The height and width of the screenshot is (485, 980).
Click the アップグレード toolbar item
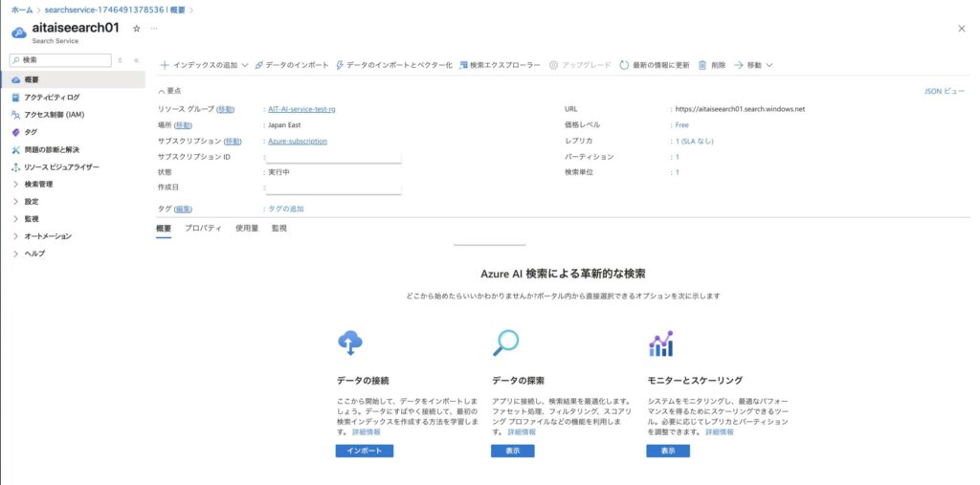(x=579, y=65)
